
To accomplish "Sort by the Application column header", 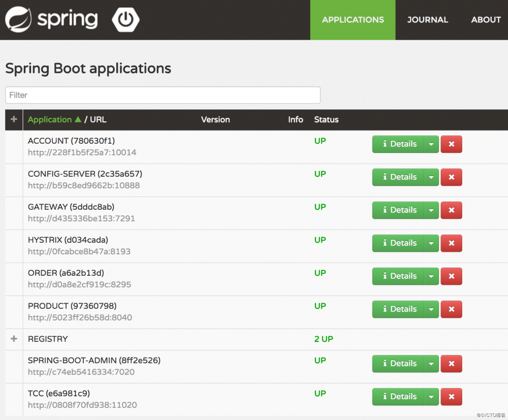I will point(50,120).
